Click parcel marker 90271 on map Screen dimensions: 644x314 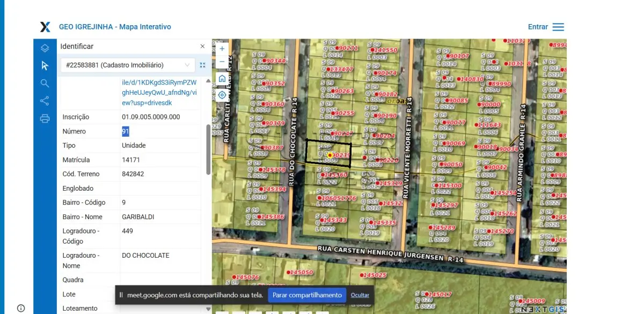pyautogui.click(x=347, y=48)
